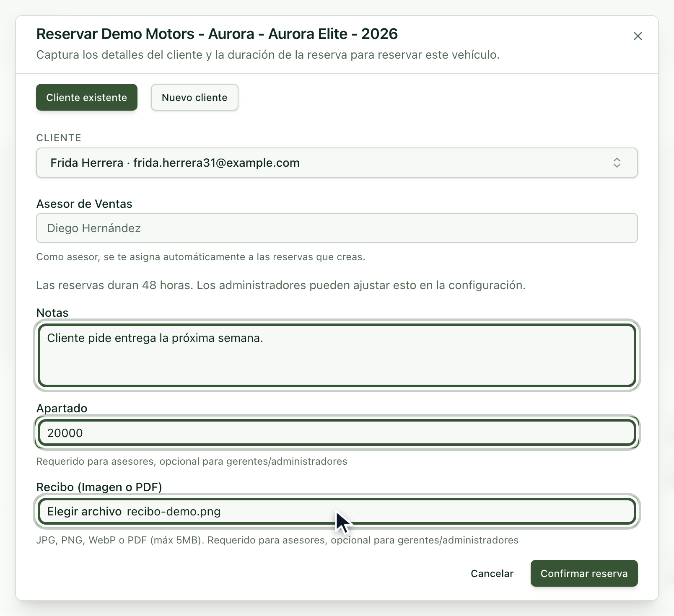Image resolution: width=674 pixels, height=616 pixels.
Task: Click the Apartado label
Action: click(x=62, y=408)
